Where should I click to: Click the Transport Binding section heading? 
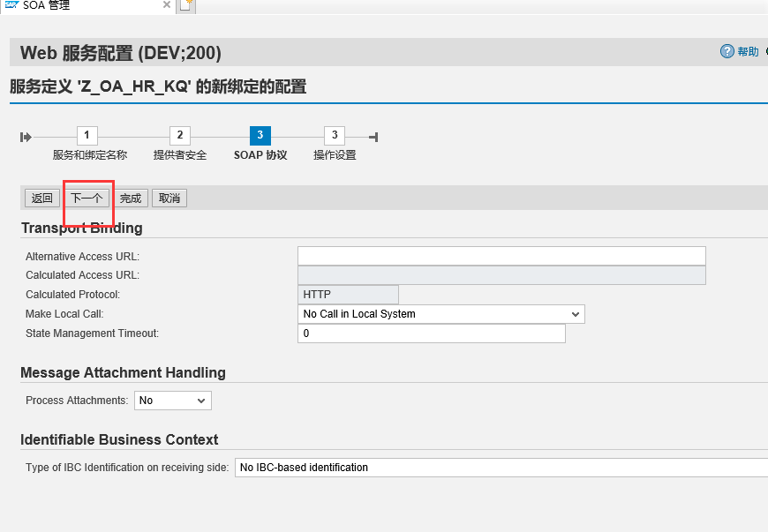coord(82,229)
